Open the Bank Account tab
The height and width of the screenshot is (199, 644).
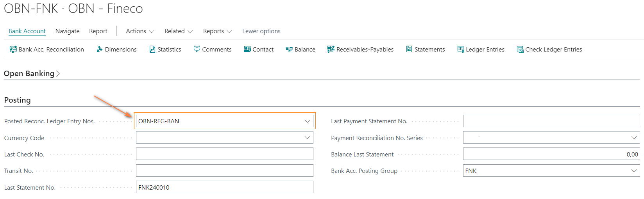click(27, 31)
